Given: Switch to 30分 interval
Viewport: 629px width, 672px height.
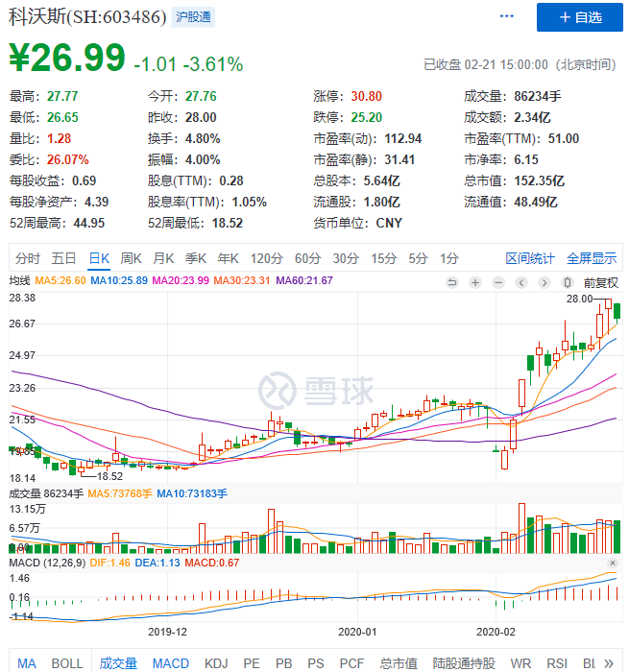Looking at the screenshot, I should tap(346, 258).
